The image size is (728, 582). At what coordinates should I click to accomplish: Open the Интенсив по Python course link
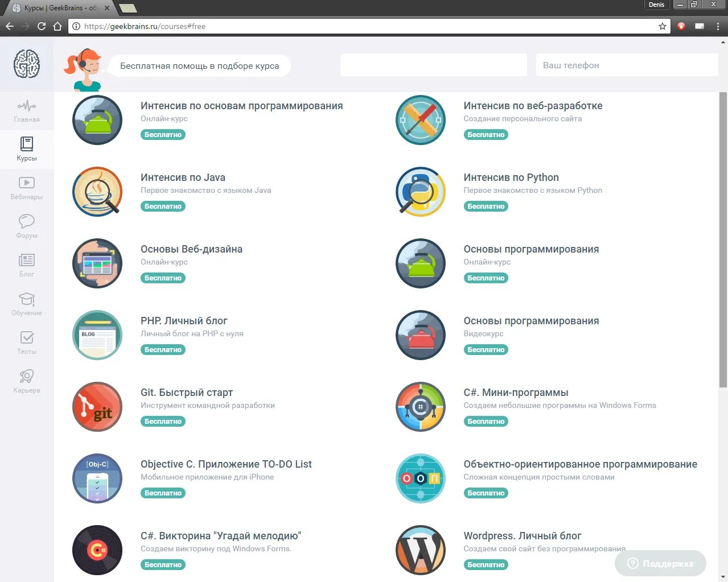(511, 178)
